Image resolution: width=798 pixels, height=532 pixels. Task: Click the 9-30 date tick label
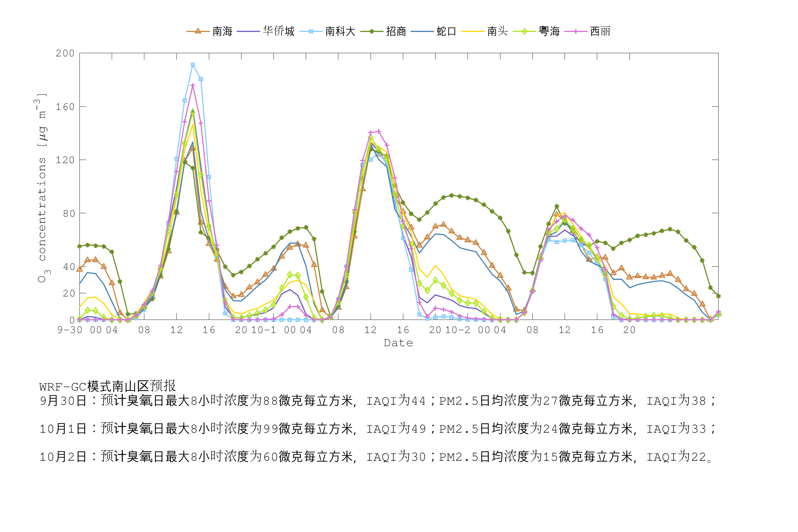point(70,330)
